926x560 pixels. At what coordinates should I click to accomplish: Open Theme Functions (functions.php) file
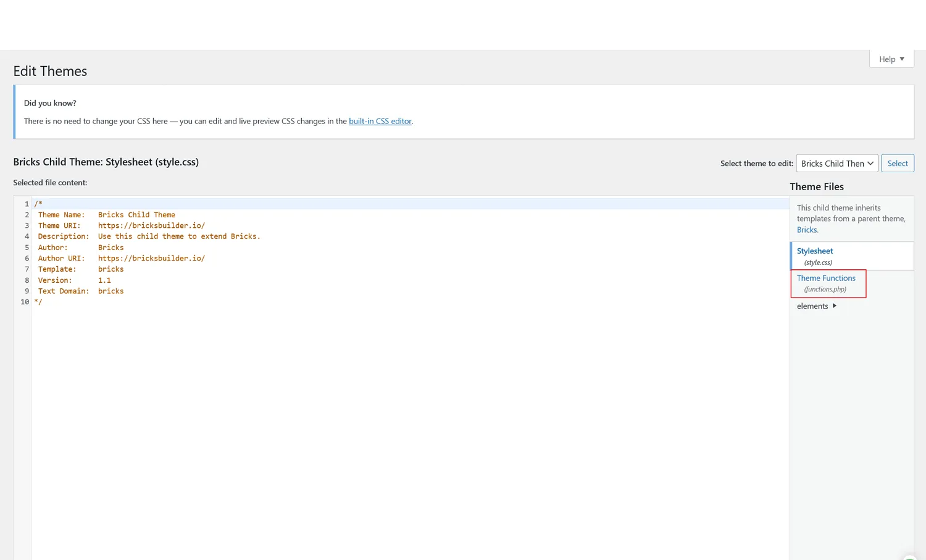click(825, 278)
